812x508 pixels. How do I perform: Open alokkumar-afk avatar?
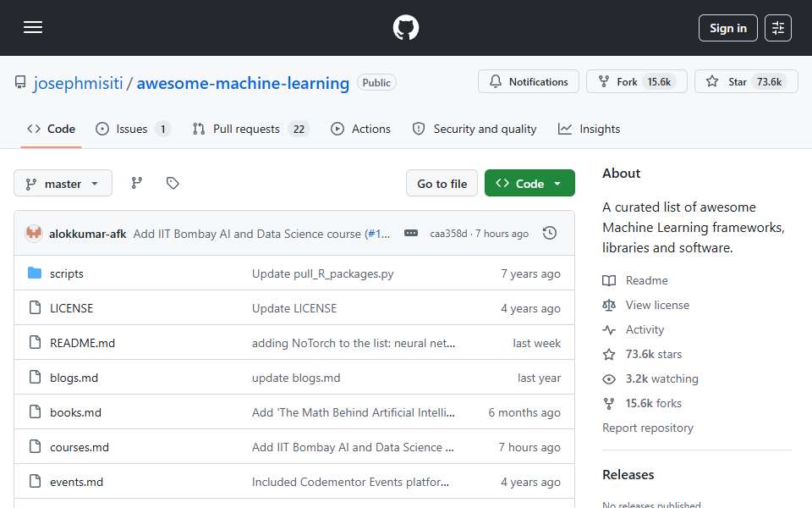(34, 234)
